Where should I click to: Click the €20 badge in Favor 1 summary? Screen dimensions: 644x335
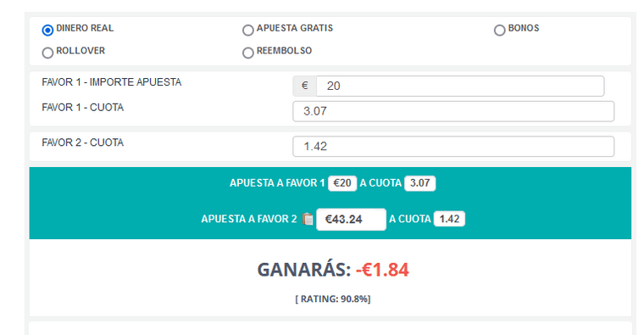point(342,183)
